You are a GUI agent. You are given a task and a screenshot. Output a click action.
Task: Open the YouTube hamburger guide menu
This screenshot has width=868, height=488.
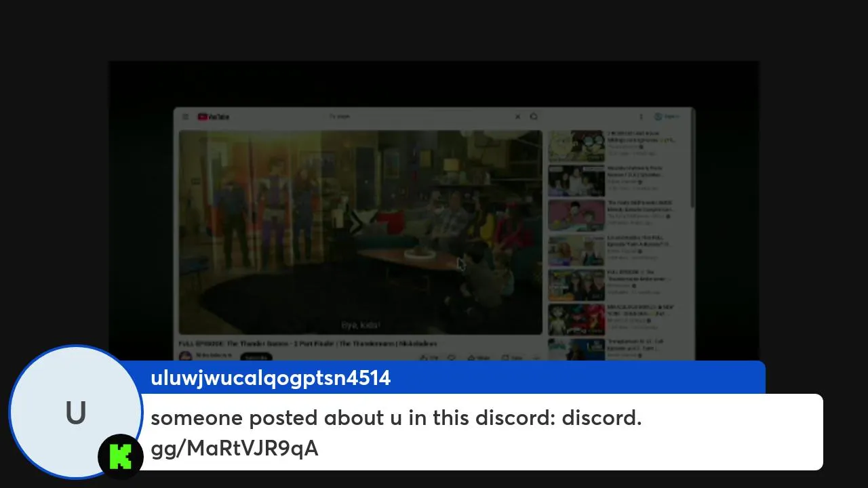tap(185, 117)
